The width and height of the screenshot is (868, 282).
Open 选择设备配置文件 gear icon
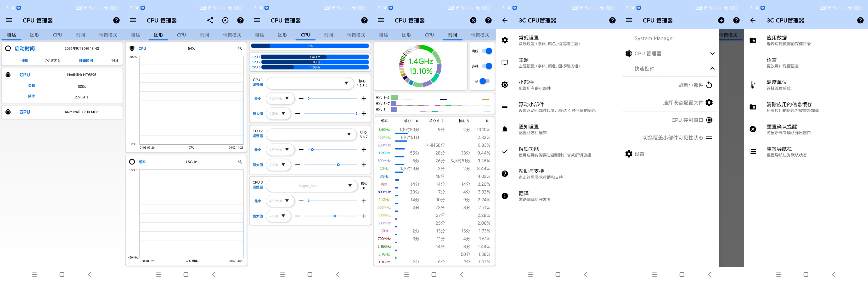click(x=709, y=102)
